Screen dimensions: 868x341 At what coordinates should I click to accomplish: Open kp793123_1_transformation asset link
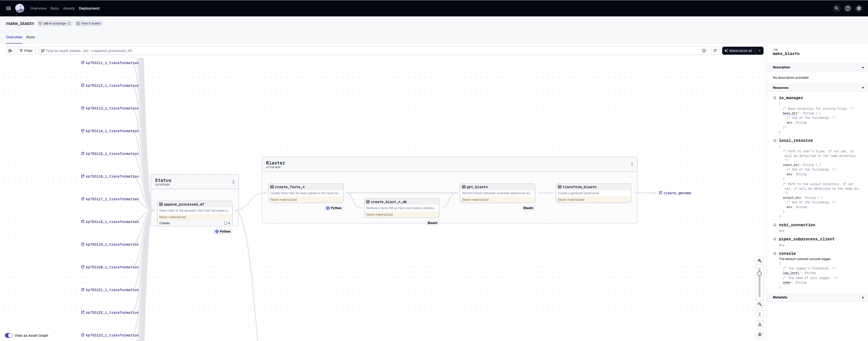(110, 335)
